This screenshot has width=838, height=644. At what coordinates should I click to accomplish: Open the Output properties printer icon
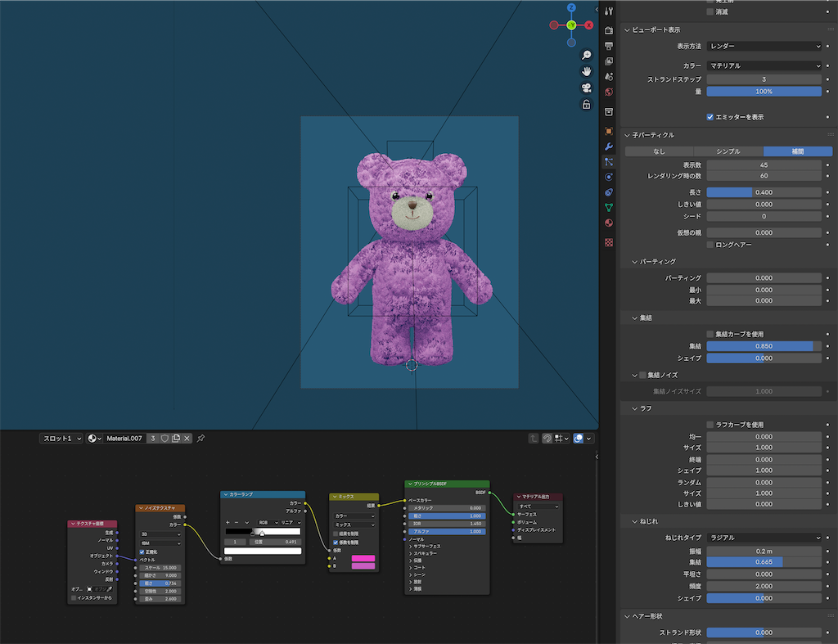(609, 46)
